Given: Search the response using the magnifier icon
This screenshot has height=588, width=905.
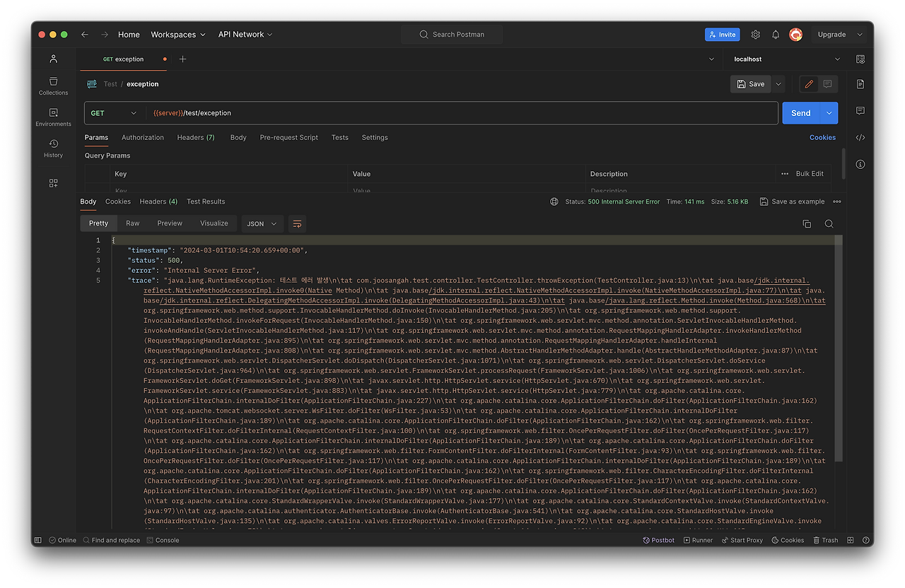Looking at the screenshot, I should click(828, 223).
